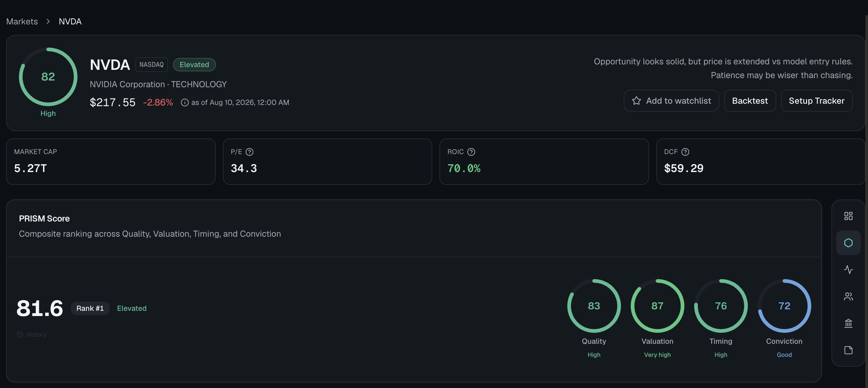Open the activity pulse icon in sidebar
This screenshot has width=868, height=388.
click(x=848, y=270)
